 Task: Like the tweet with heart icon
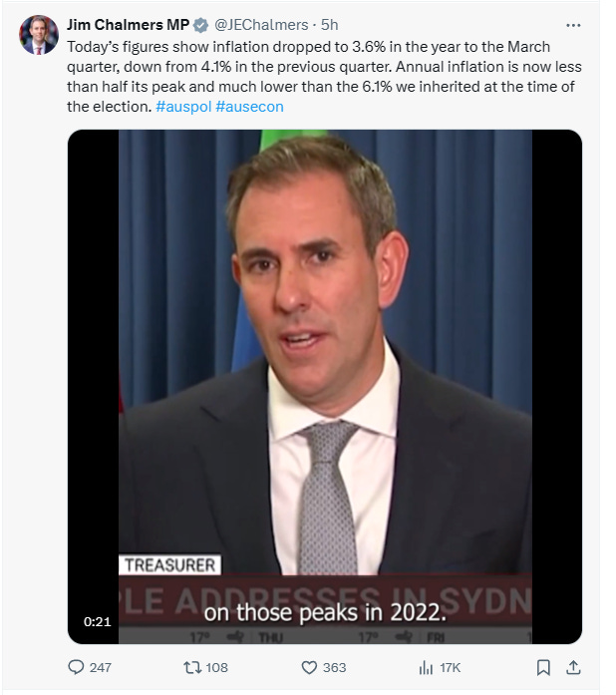(309, 667)
